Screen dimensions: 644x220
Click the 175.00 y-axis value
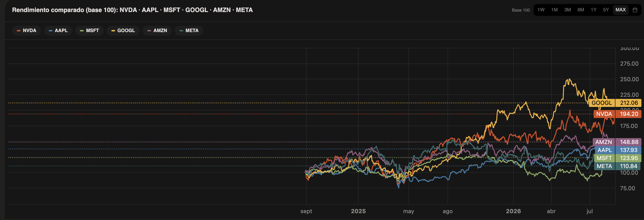(x=629, y=126)
